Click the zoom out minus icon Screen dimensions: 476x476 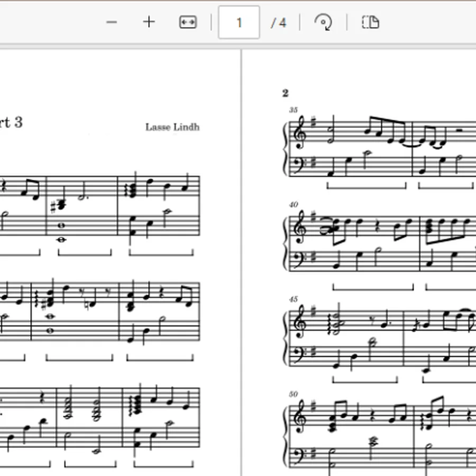tap(112, 22)
